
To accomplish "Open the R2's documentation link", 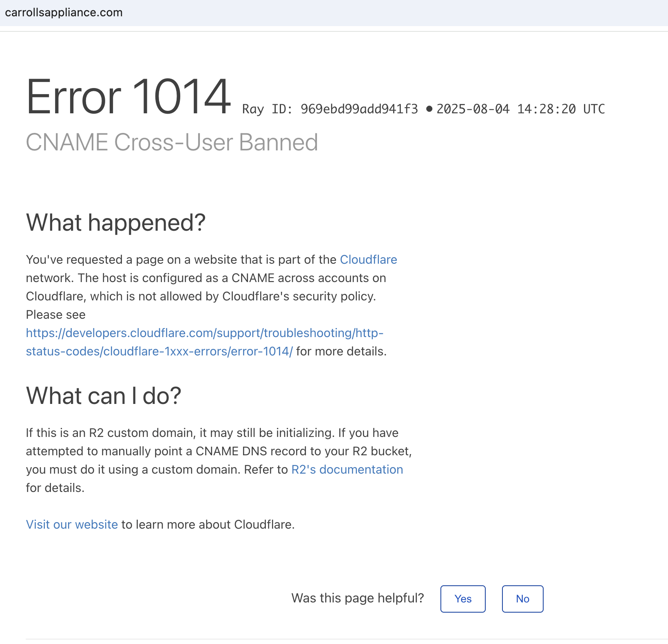I will pos(347,470).
